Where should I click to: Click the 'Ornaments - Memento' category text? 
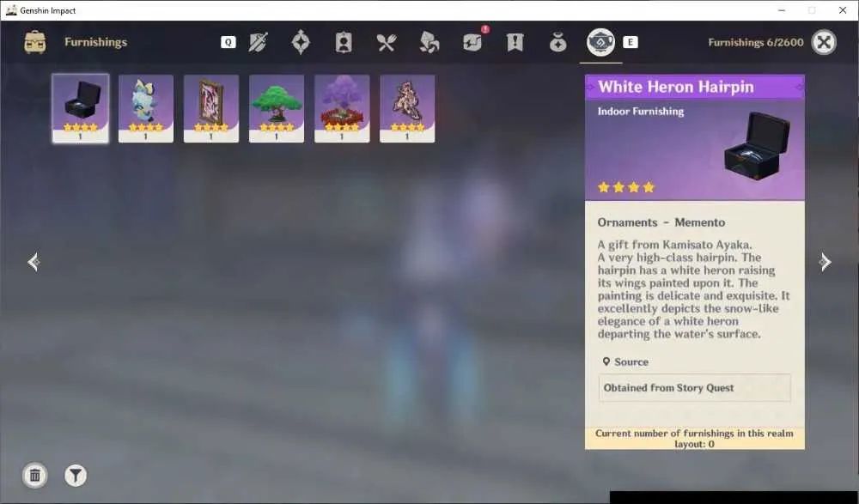click(661, 222)
